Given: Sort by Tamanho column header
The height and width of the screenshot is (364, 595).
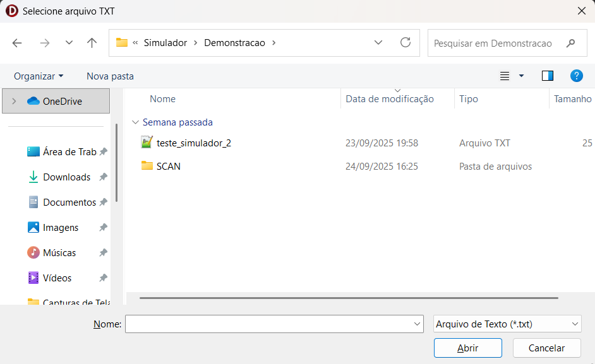Looking at the screenshot, I should (x=572, y=99).
